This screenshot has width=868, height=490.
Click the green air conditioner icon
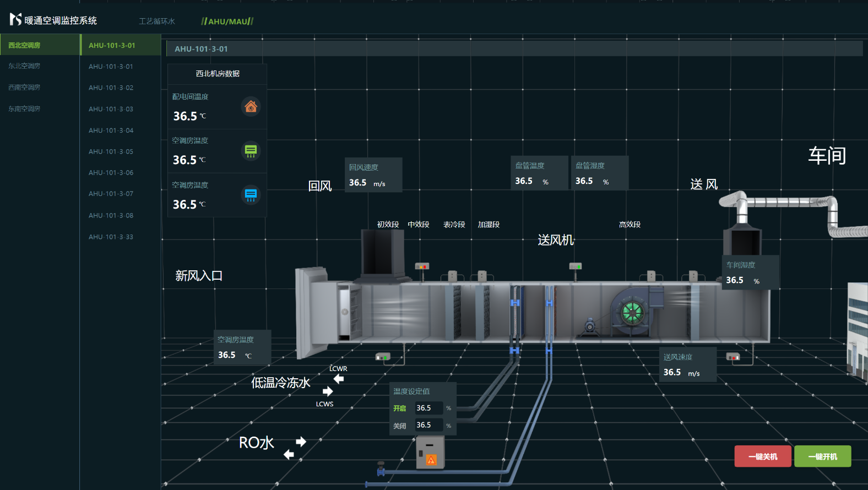(x=251, y=150)
